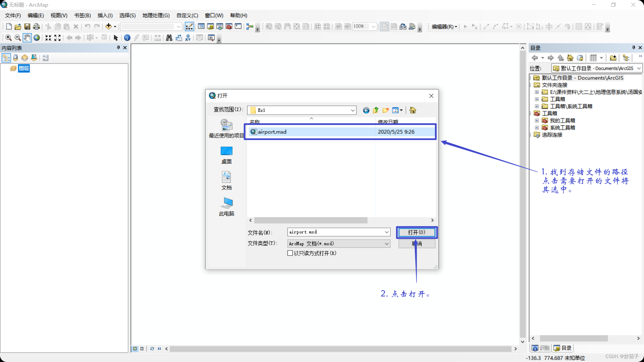Select the Pan hand tool

click(x=27, y=38)
